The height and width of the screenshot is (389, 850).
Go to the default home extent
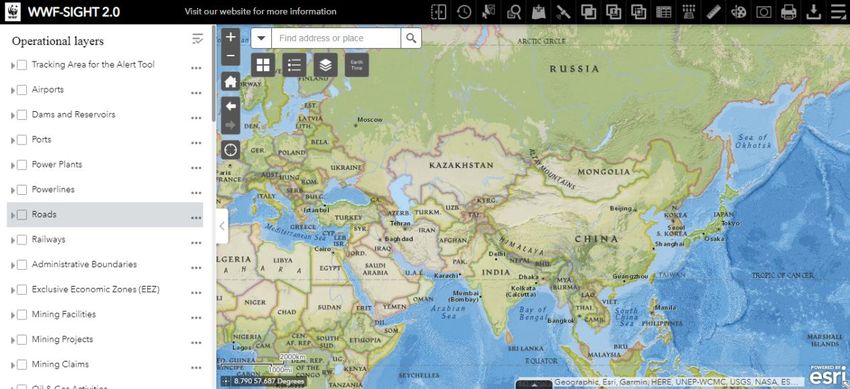230,82
